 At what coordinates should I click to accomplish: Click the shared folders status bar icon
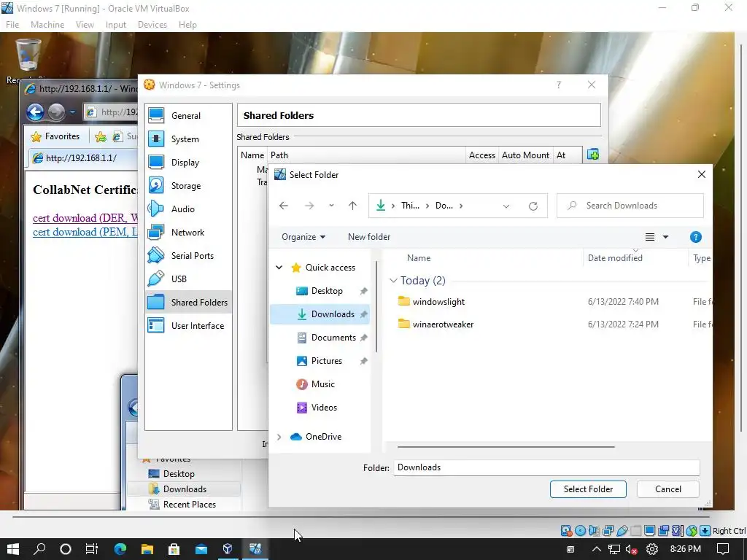636,531
